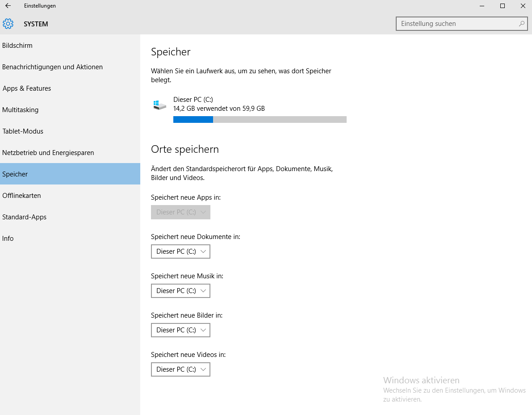532x415 pixels.
Task: Open Standard-Apps settings
Action: 25,217
